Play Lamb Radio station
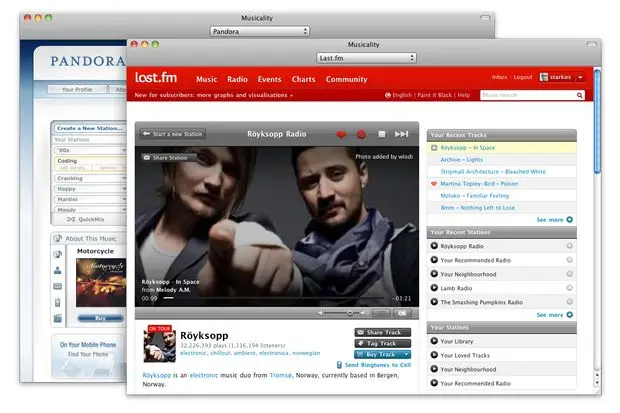This screenshot has height=413, width=620. [x=434, y=288]
